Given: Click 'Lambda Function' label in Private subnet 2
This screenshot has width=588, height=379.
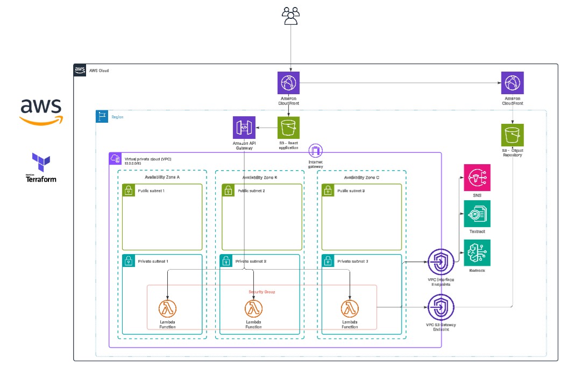Looking at the screenshot, I should pos(253,325).
